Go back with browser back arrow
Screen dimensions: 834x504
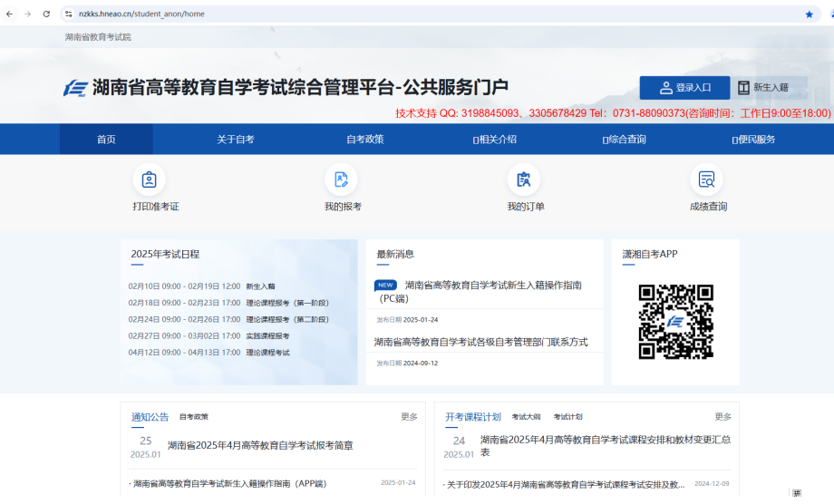click(10, 15)
